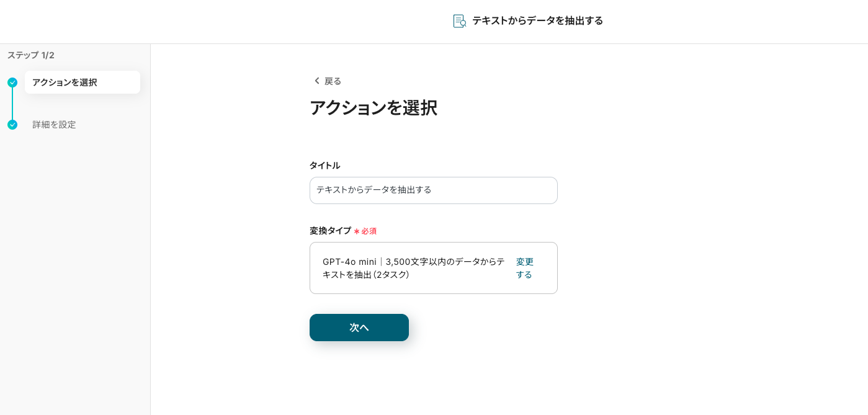
Task: Click the ステップ 1/2 progress label
Action: pyautogui.click(x=31, y=55)
